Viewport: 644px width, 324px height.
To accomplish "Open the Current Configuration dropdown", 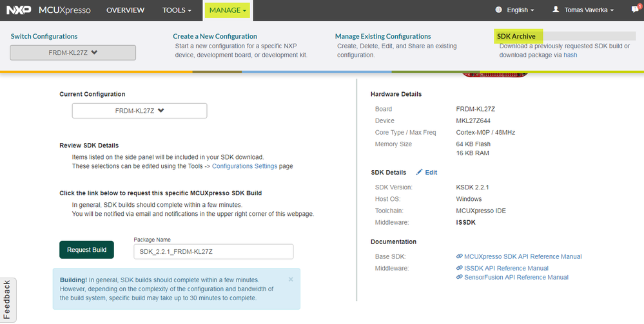I will pyautogui.click(x=139, y=111).
